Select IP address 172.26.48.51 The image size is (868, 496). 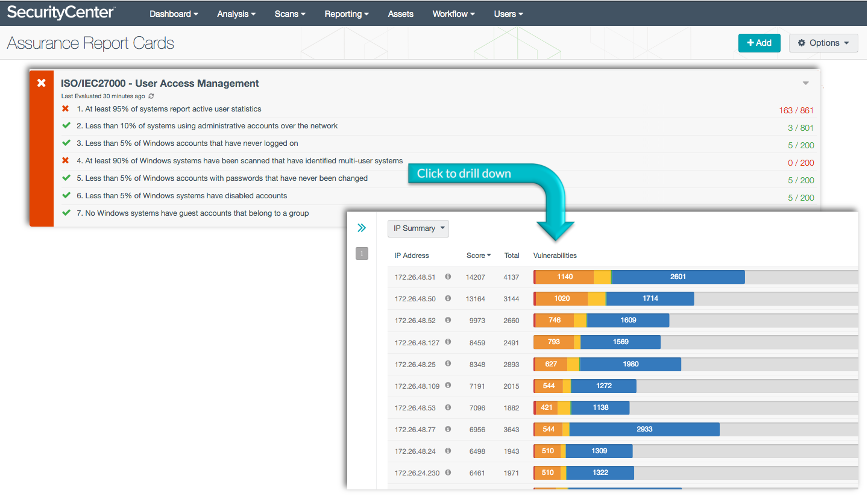coord(415,277)
